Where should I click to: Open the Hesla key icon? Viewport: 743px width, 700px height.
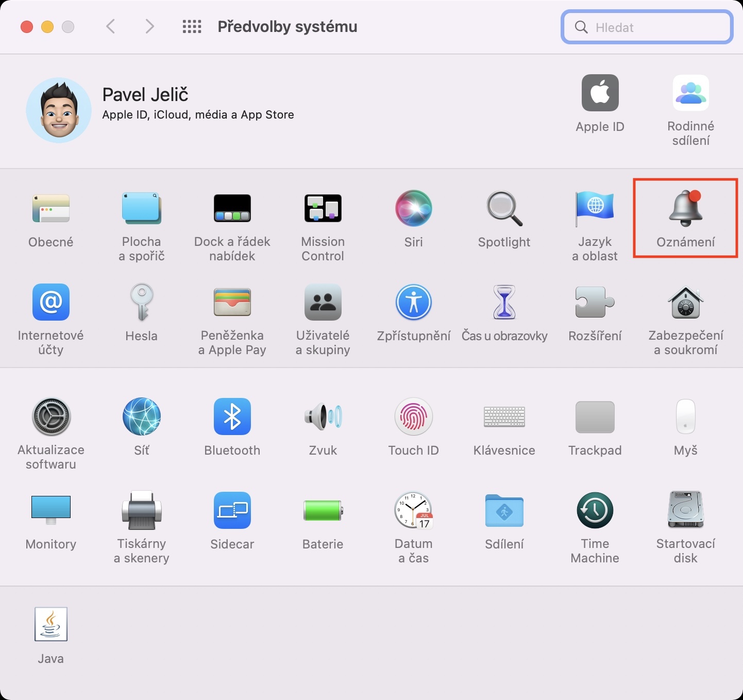142,302
